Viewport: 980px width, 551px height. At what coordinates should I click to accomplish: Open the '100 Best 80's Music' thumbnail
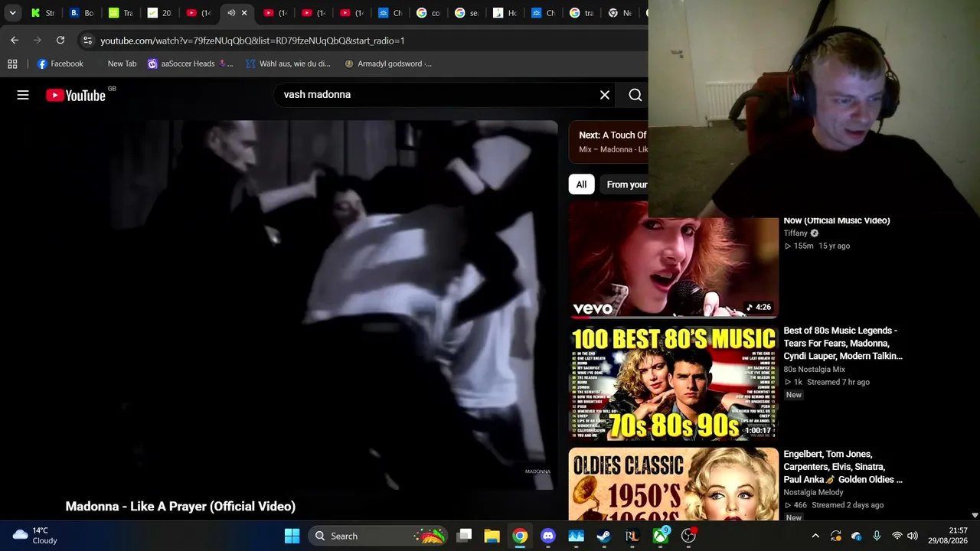click(674, 383)
